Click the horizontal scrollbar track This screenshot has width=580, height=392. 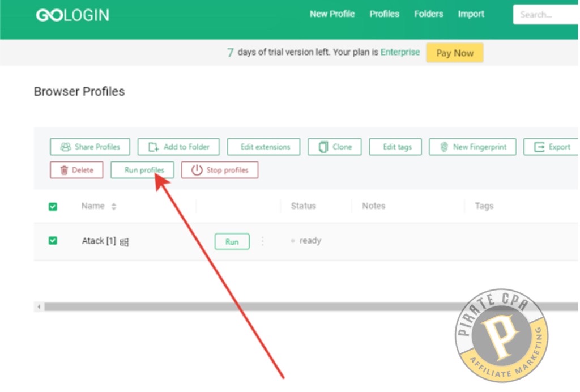click(311, 307)
